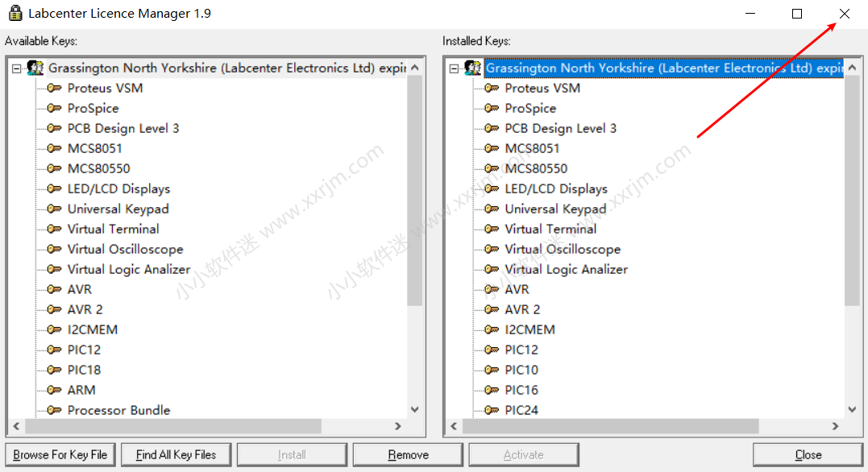Click the Installed Keys horizontal scrollbar thumb

[x=610, y=426]
